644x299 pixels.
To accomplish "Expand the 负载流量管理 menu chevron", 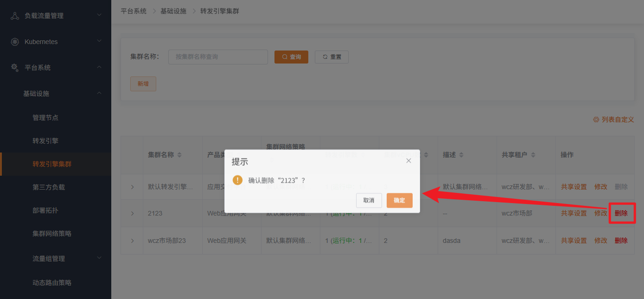I will tap(99, 15).
